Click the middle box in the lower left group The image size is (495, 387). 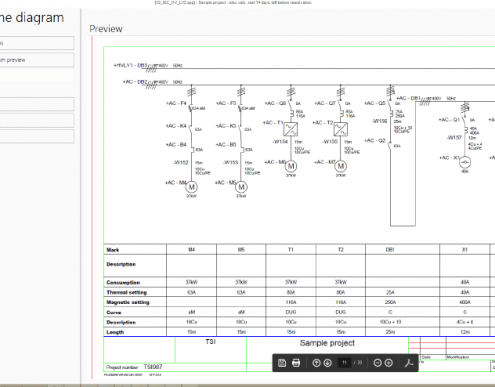click(37, 120)
